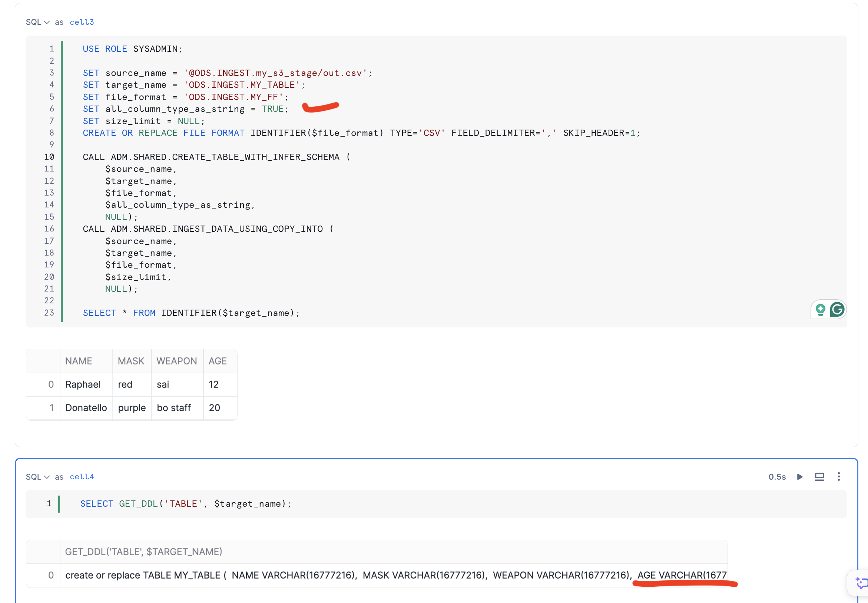Open the AI assistant sparkle icon
The height and width of the screenshot is (603, 868).
861,583
